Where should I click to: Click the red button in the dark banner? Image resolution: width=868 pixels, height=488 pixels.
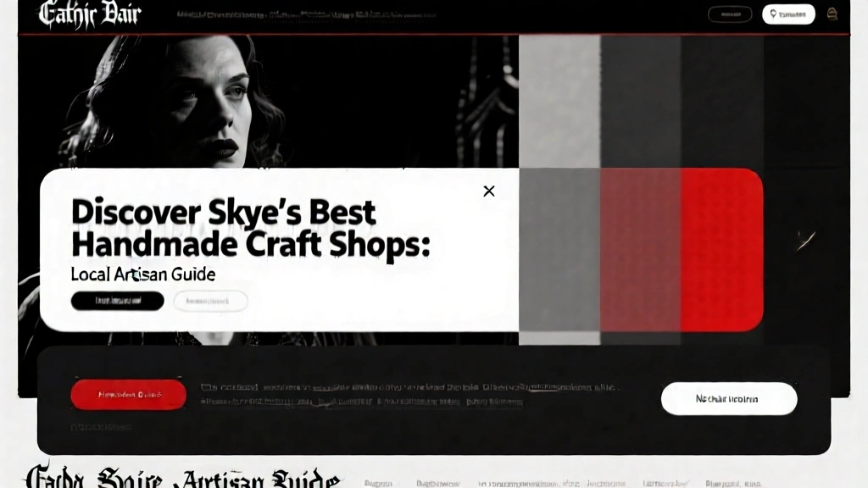(x=128, y=395)
